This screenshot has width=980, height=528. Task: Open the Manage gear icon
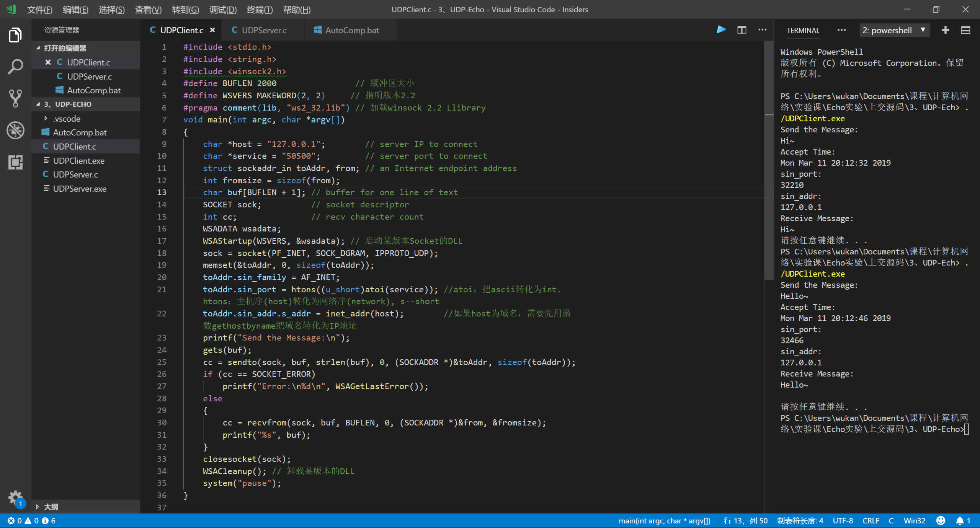tap(15, 497)
